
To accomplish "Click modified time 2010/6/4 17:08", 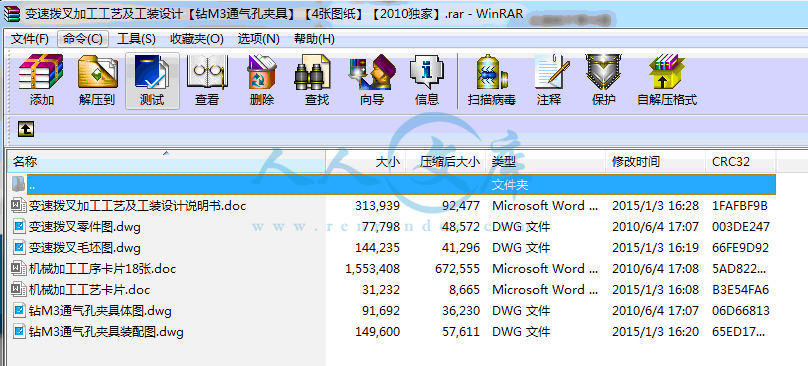I will tap(655, 269).
